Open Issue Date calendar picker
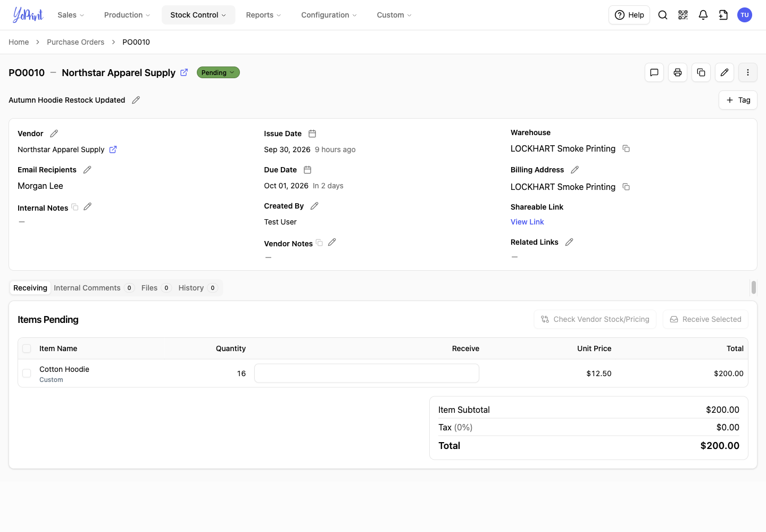766x532 pixels. (x=312, y=134)
